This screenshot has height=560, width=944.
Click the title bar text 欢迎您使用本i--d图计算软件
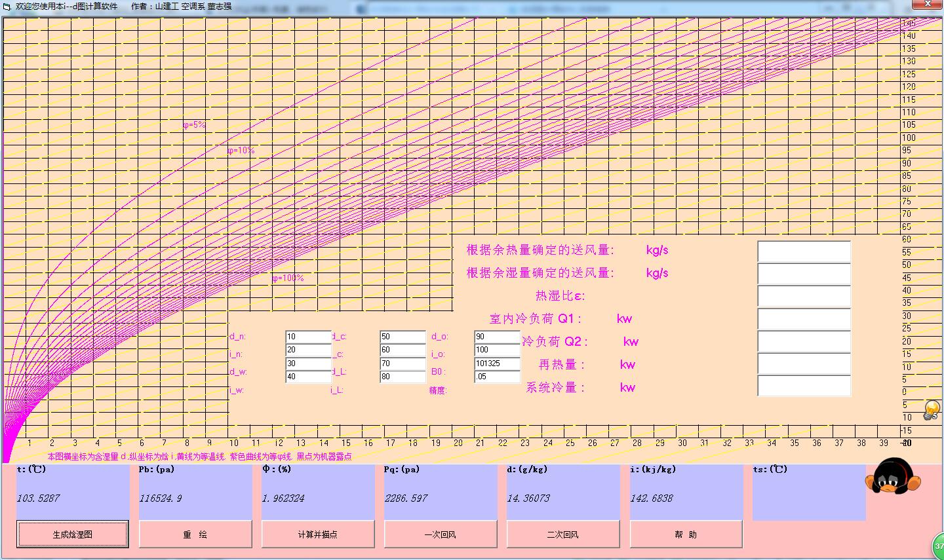pyautogui.click(x=67, y=6)
